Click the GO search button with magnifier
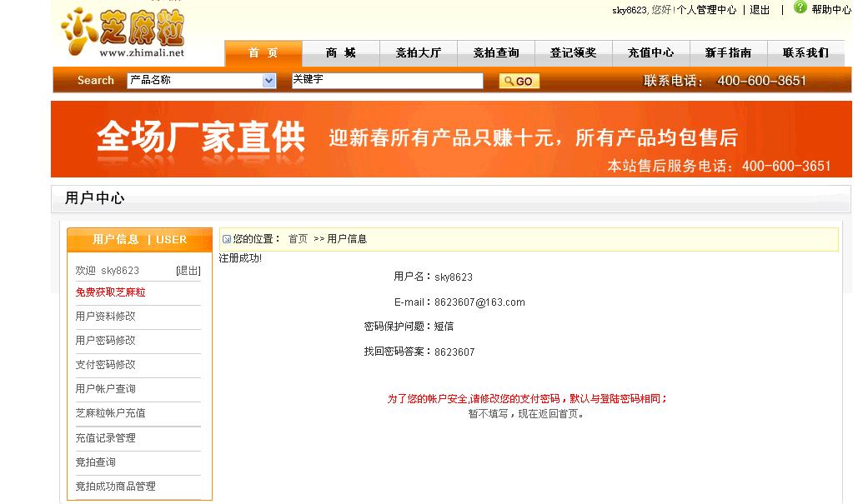 pos(519,82)
